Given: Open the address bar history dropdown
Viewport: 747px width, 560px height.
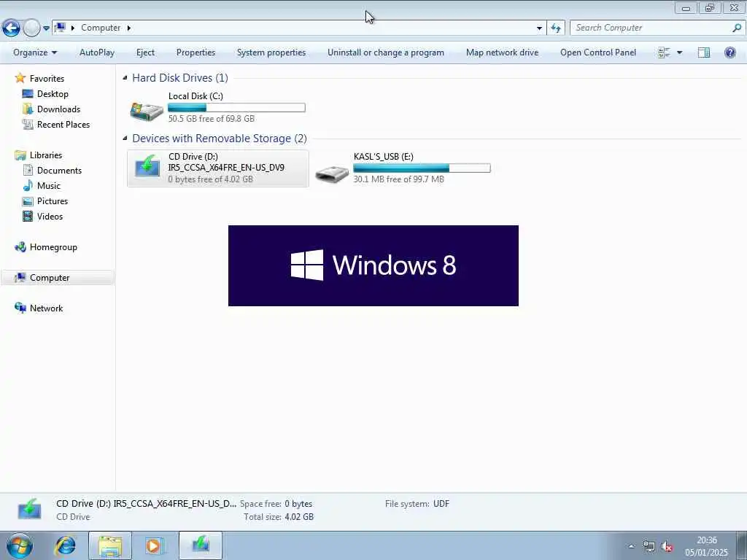Looking at the screenshot, I should (539, 28).
